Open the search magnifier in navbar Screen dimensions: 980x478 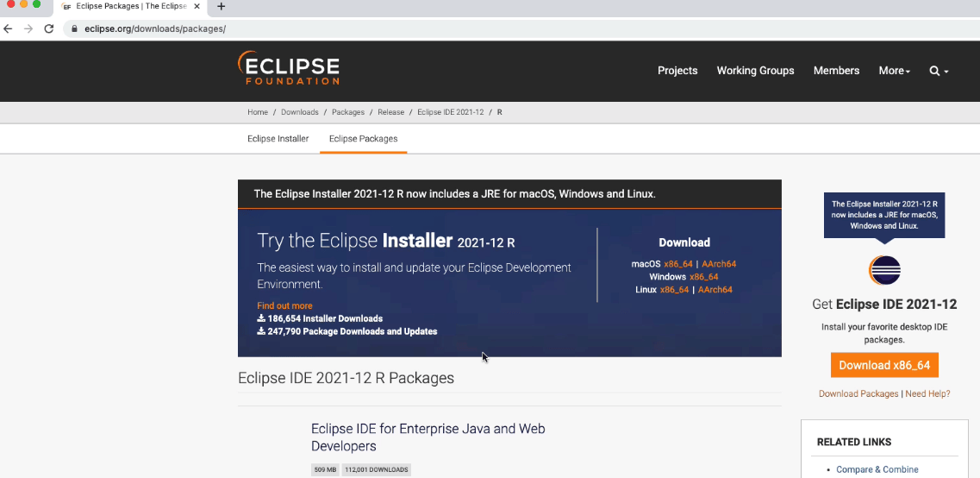pos(939,71)
